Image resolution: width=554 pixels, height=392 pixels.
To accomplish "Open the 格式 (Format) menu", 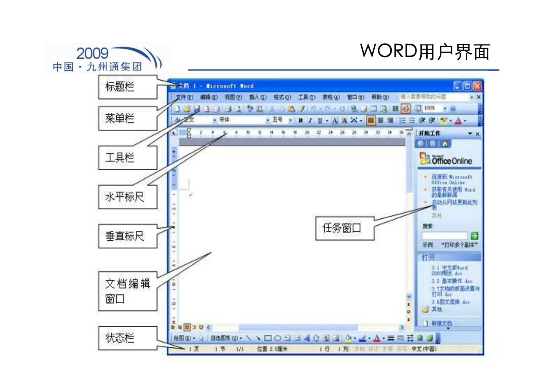I will 282,97.
